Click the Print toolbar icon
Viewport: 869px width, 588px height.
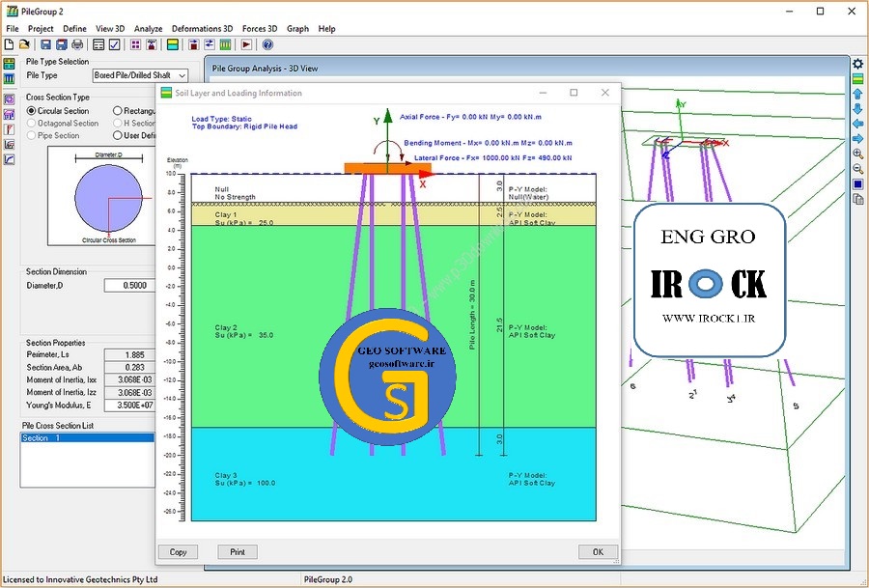[77, 44]
